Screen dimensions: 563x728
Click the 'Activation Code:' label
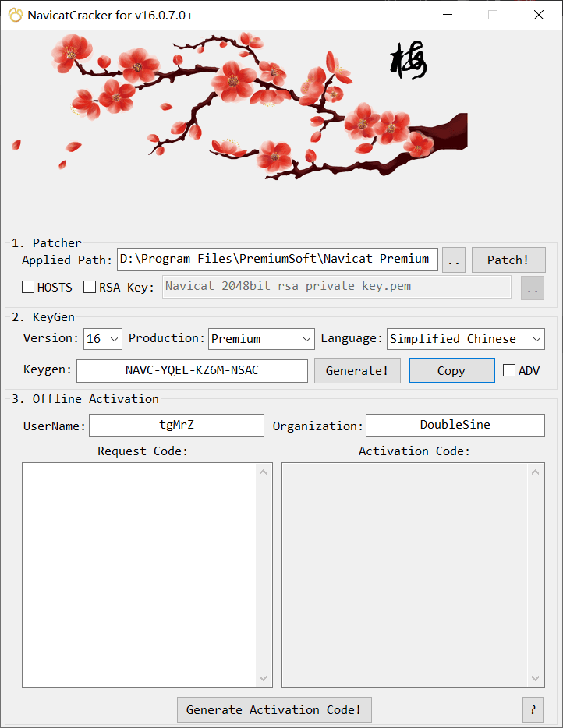414,451
